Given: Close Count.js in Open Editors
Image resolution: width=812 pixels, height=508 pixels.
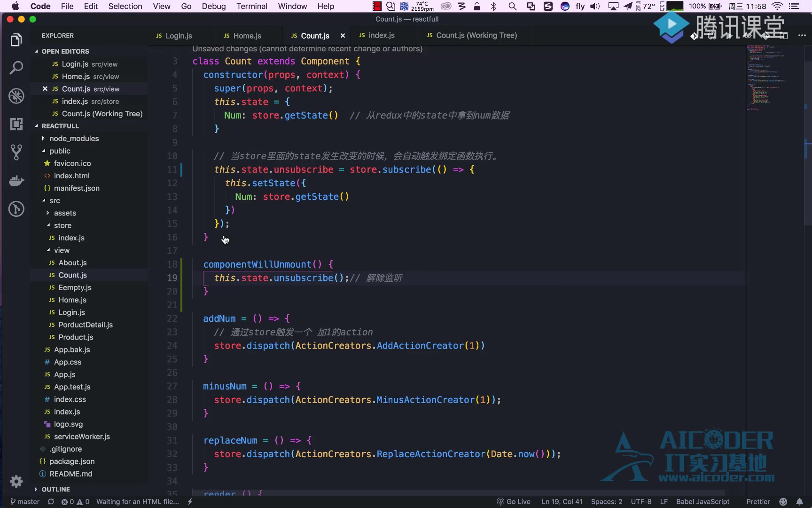Looking at the screenshot, I should click(x=45, y=89).
